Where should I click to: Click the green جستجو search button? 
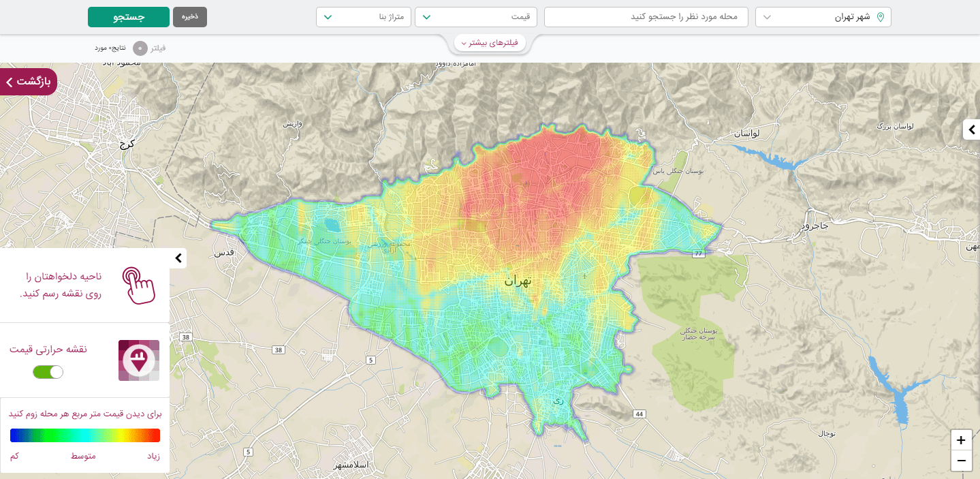point(128,17)
